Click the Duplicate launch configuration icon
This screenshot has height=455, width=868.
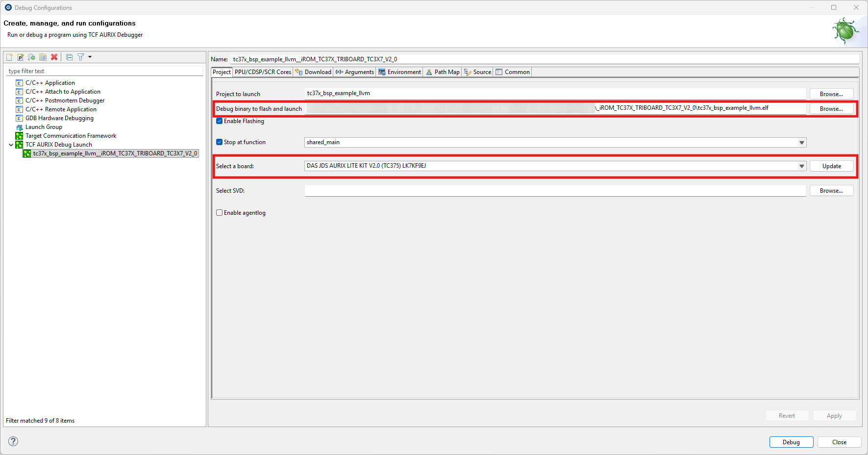pos(43,57)
